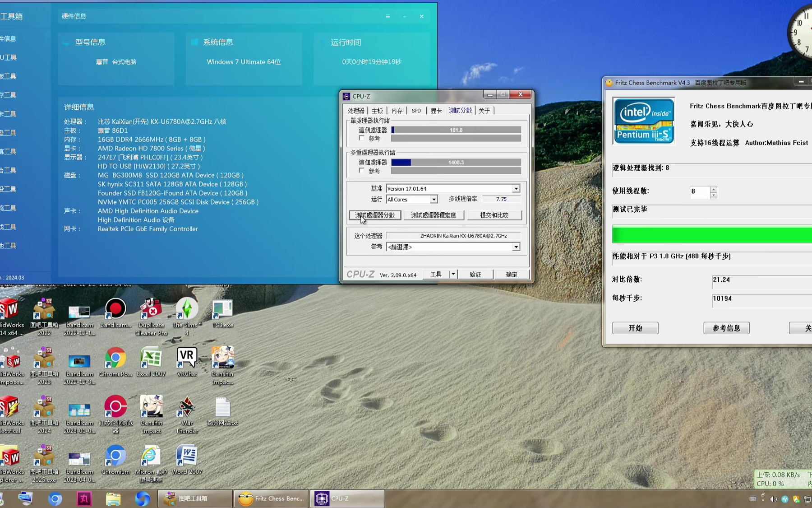
Task: Enable multi-thread reference checkbox in CPU-Z
Action: pos(361,171)
